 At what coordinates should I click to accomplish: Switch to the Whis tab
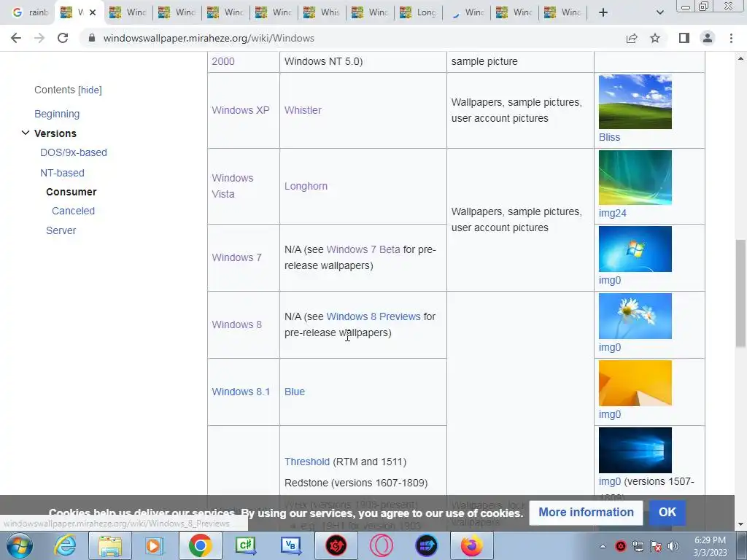[322, 12]
